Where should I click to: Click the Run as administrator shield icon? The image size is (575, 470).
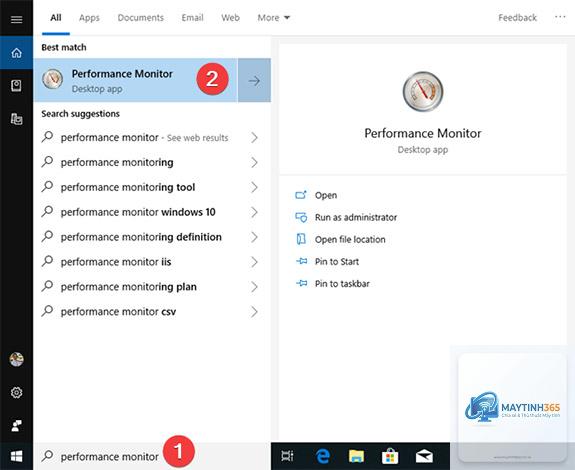(301, 217)
